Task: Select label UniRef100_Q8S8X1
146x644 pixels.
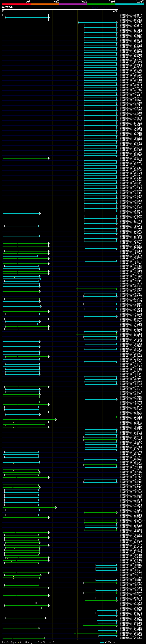Action: (131, 259)
